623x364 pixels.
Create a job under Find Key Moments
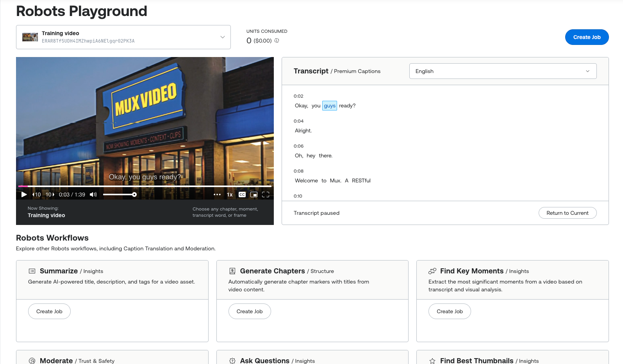click(450, 311)
